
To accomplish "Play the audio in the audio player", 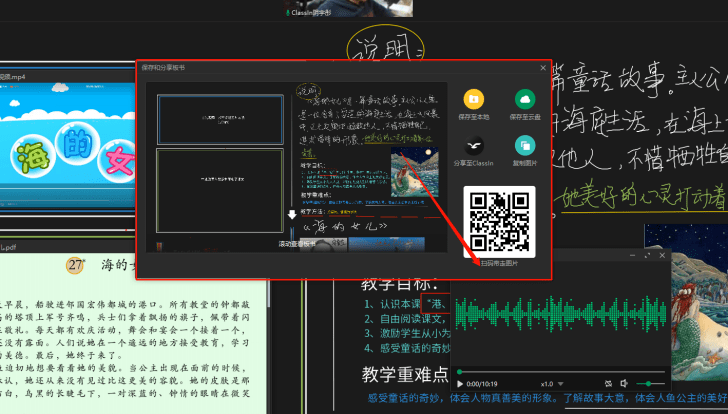I will 460,384.
